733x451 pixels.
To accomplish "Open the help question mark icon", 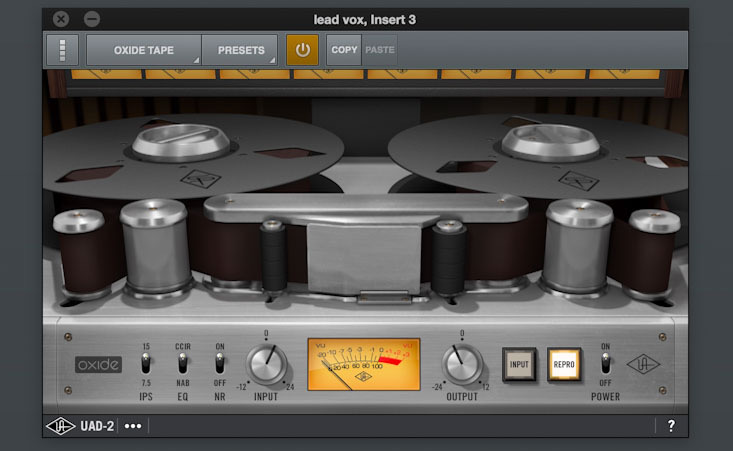I will pyautogui.click(x=671, y=426).
